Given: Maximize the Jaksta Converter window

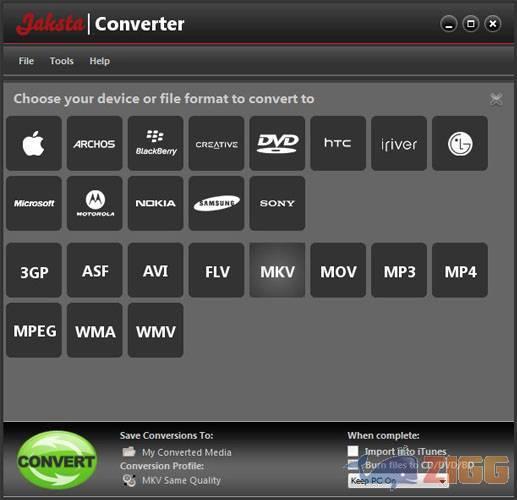Looking at the screenshot, I should 471,24.
